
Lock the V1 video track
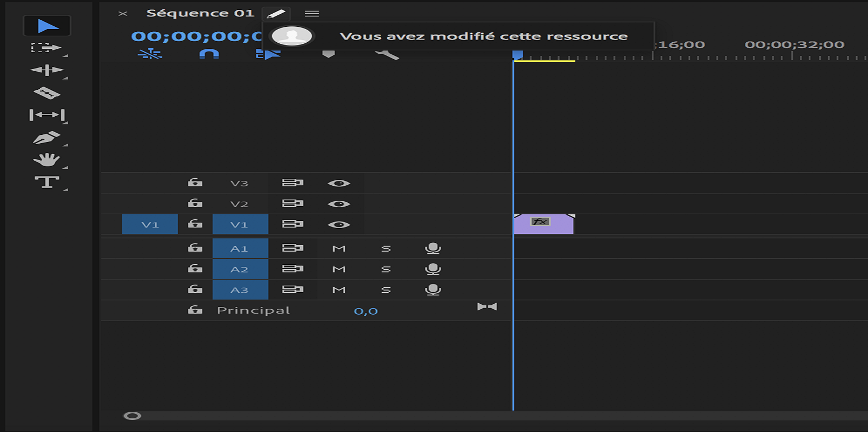(195, 224)
